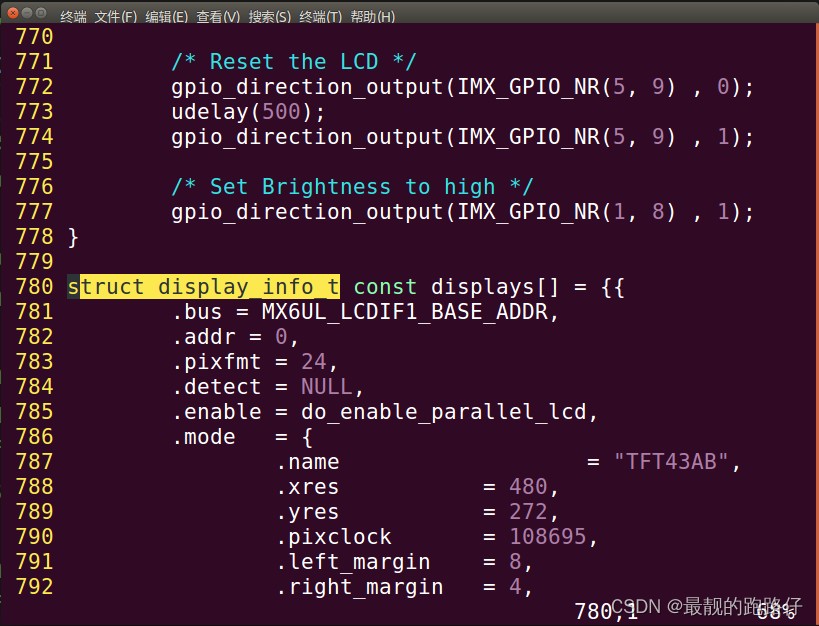
Task: Click the .xres value 480
Action: tap(528, 486)
